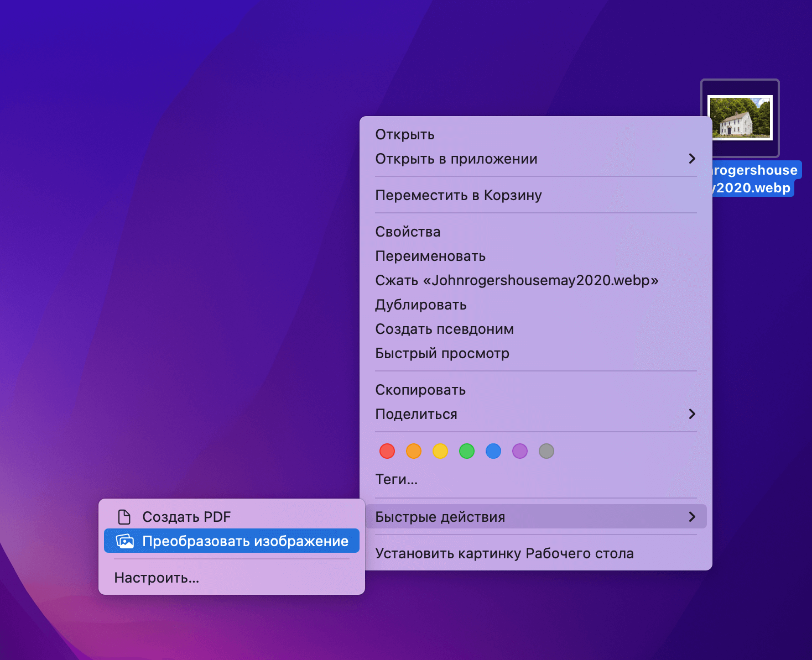The height and width of the screenshot is (660, 812).
Task: Click the house image file thumbnail
Action: click(740, 118)
